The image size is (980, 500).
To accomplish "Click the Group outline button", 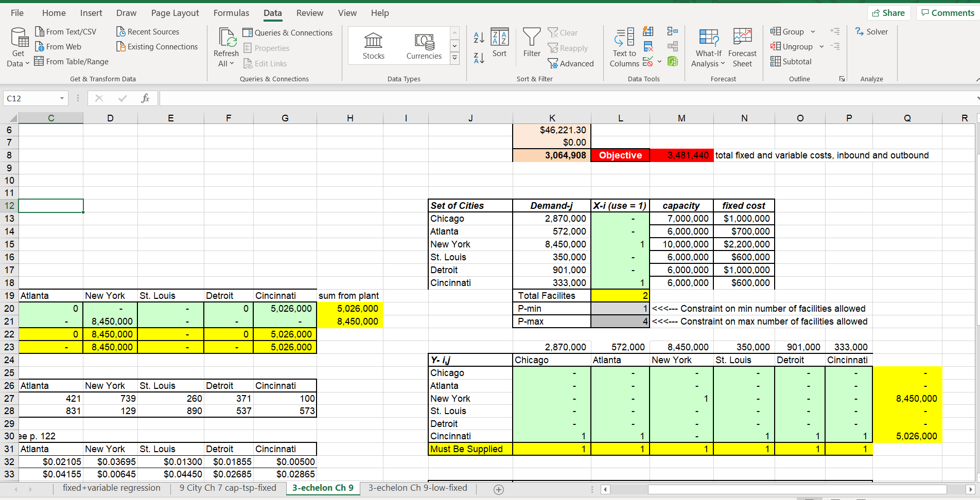I will (x=787, y=32).
